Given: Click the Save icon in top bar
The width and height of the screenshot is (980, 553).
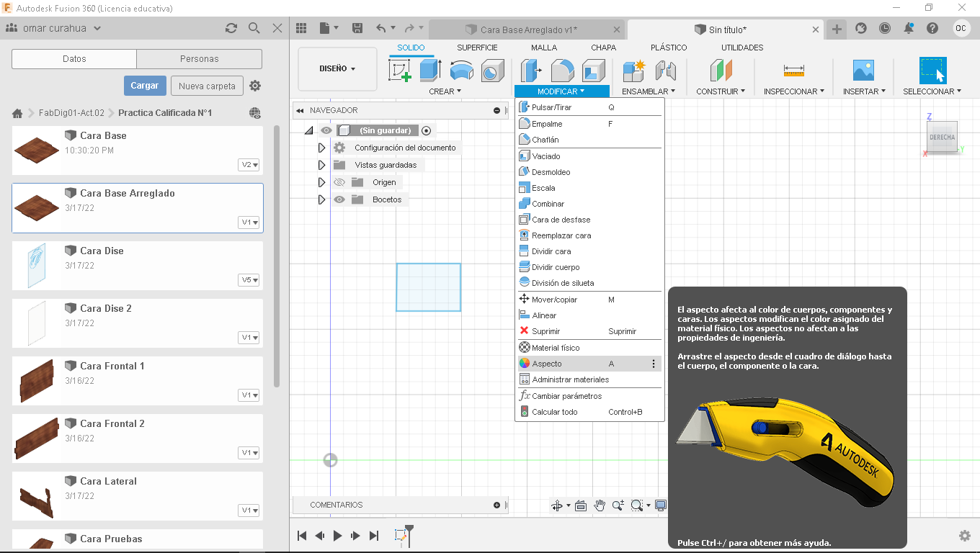Looking at the screenshot, I should (x=357, y=29).
